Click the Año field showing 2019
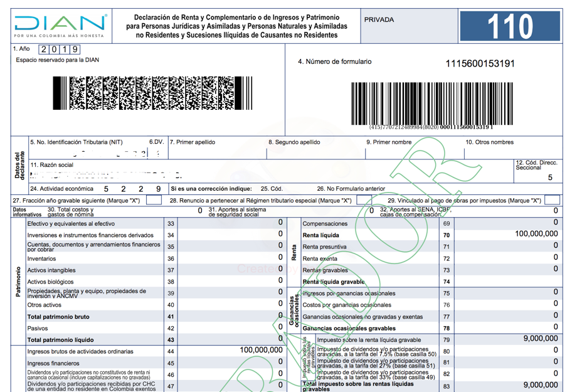Screen dimensions: 577x392 pos(59,50)
